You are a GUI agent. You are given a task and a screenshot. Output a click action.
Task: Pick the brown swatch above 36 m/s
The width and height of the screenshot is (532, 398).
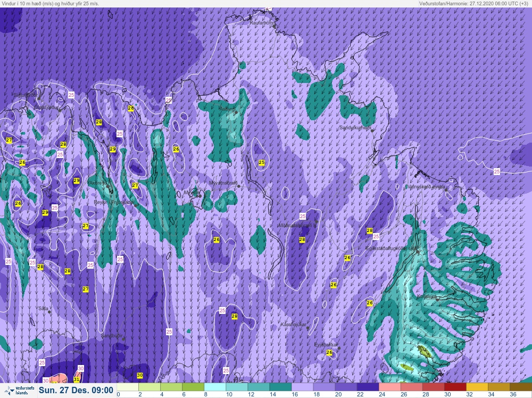tap(521, 387)
